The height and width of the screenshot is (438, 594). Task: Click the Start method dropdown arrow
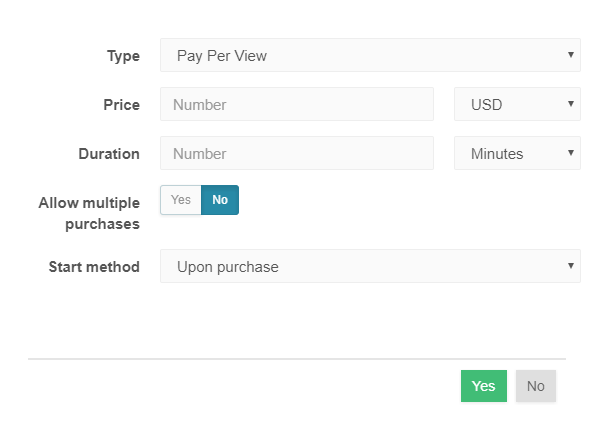point(571,266)
